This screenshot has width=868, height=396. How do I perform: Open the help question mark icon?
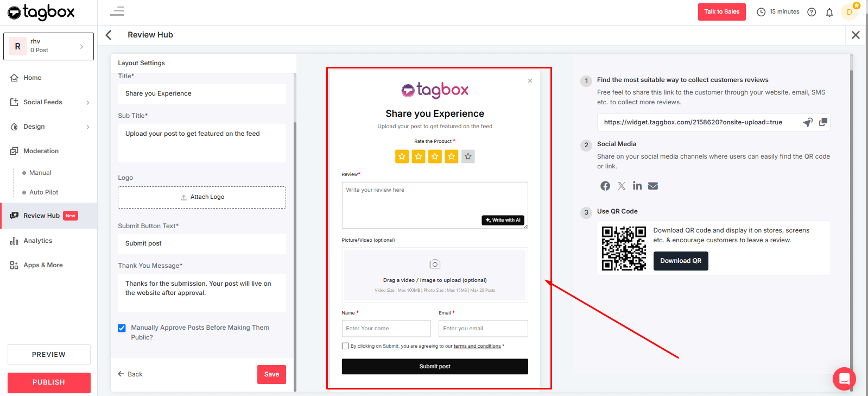(x=812, y=12)
